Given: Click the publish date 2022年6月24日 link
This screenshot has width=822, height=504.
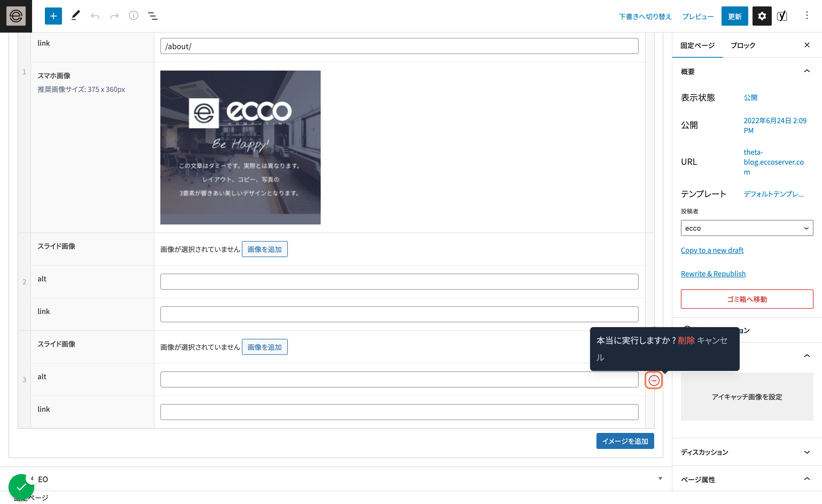Looking at the screenshot, I should (x=775, y=125).
